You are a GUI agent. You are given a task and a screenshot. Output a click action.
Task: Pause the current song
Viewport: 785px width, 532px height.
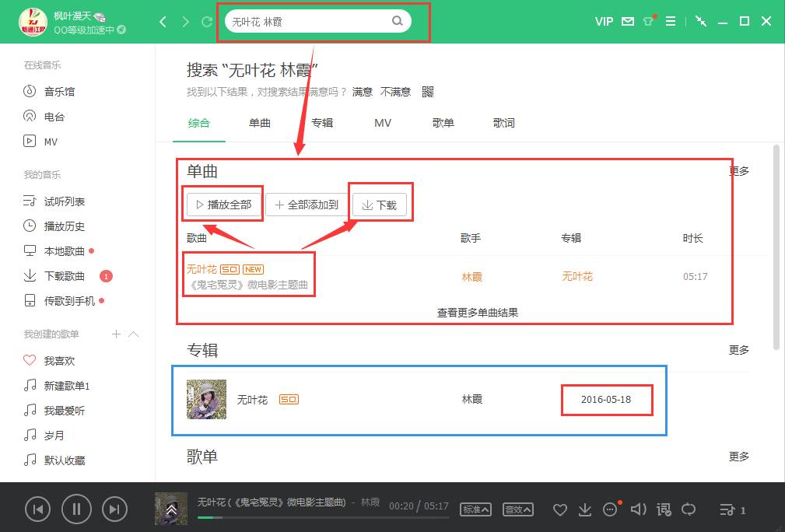[x=76, y=509]
